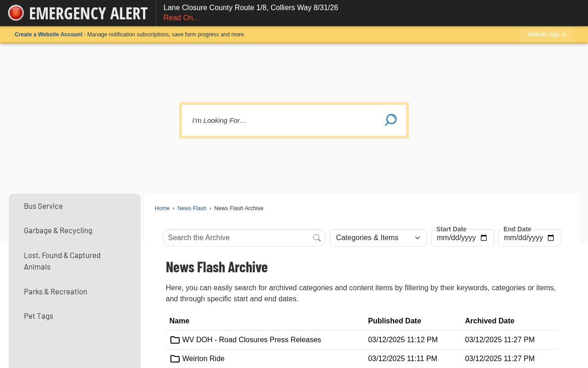This screenshot has width=588, height=368.
Task: Click the News Flash Archive heading
Action: click(217, 267)
